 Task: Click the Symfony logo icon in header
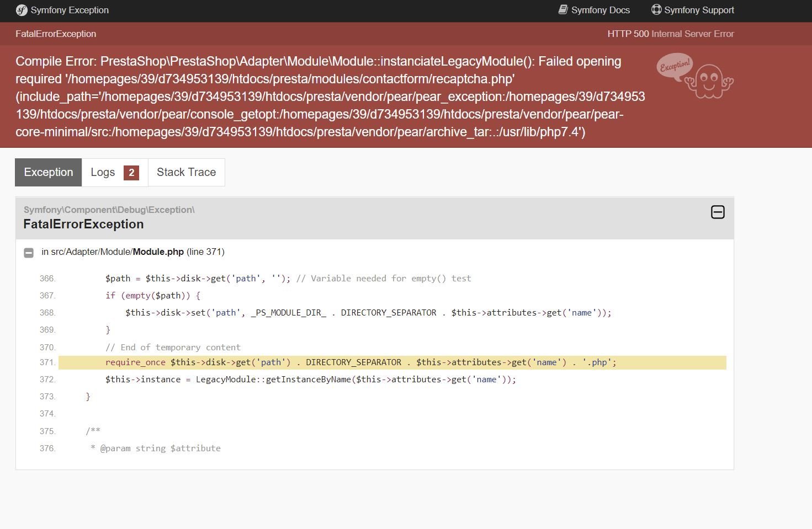pos(22,10)
